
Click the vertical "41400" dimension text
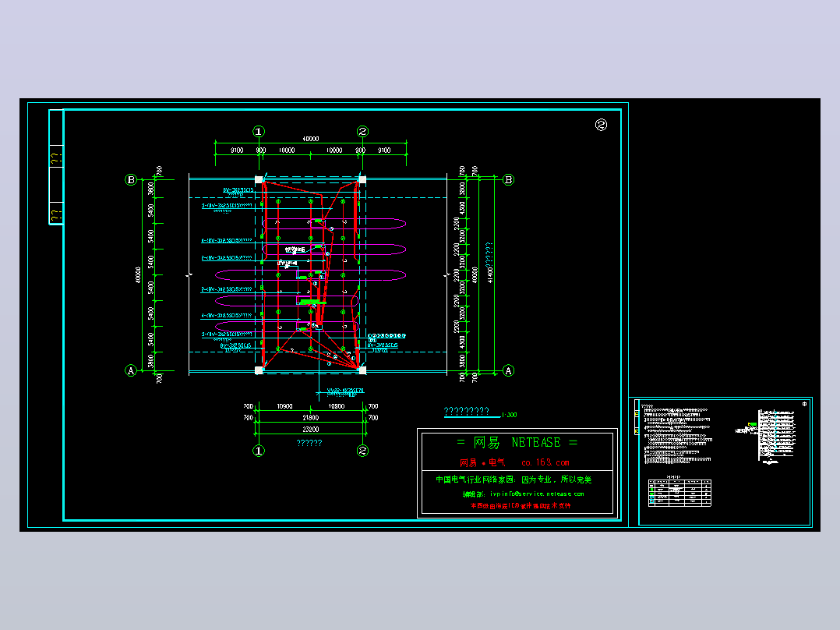point(489,275)
